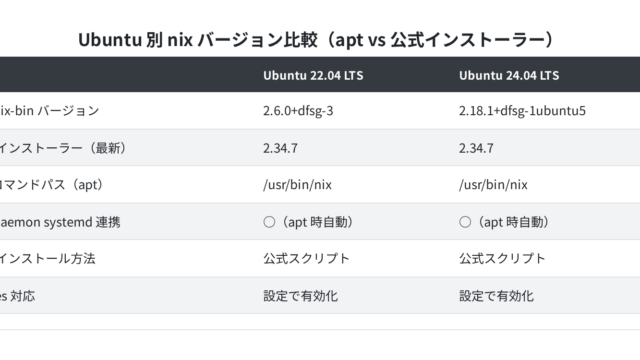Click the daemon systemd 連携 row label

(x=60, y=222)
